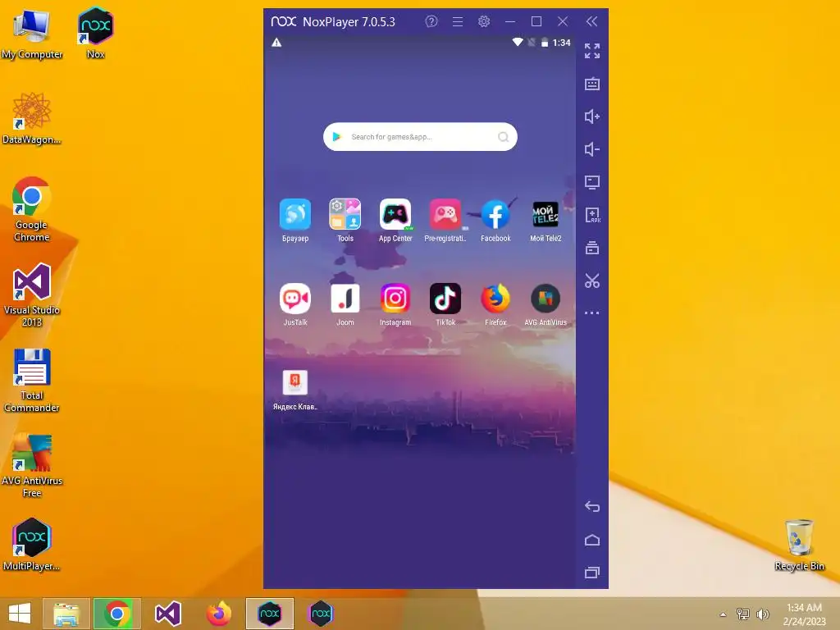Open the Joom app

click(x=345, y=299)
